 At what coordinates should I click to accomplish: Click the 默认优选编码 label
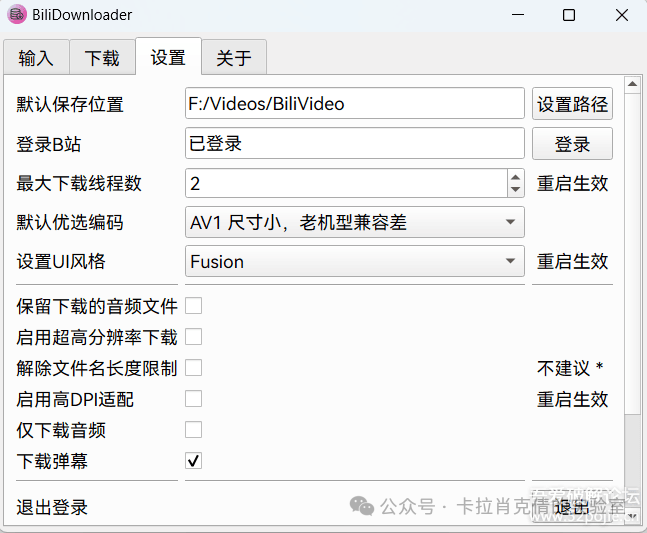[x=70, y=222]
